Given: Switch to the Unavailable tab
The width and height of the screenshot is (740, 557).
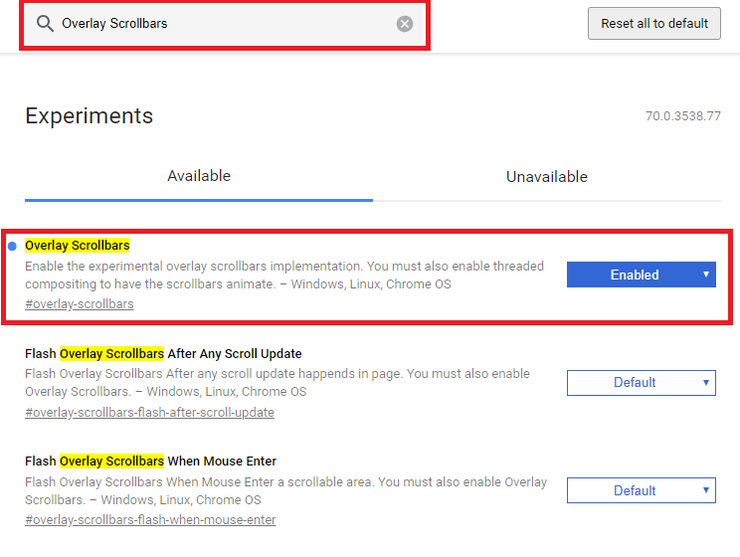Looking at the screenshot, I should [546, 176].
